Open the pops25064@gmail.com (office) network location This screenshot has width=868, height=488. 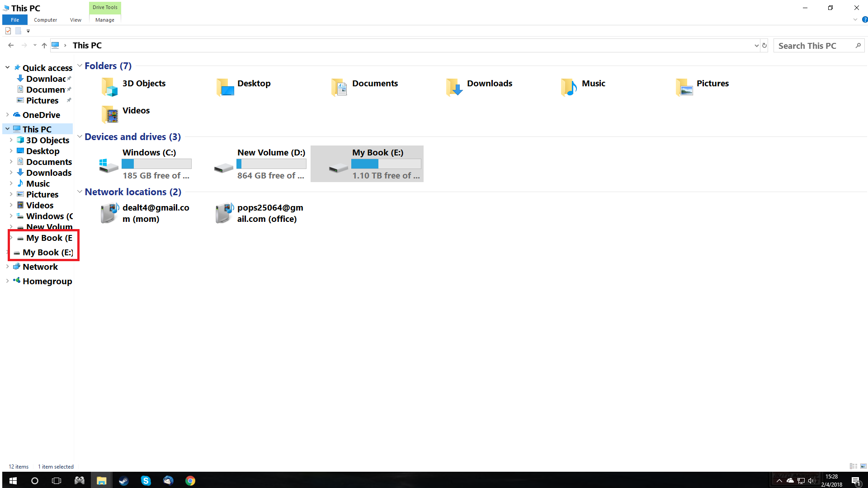tap(224, 213)
